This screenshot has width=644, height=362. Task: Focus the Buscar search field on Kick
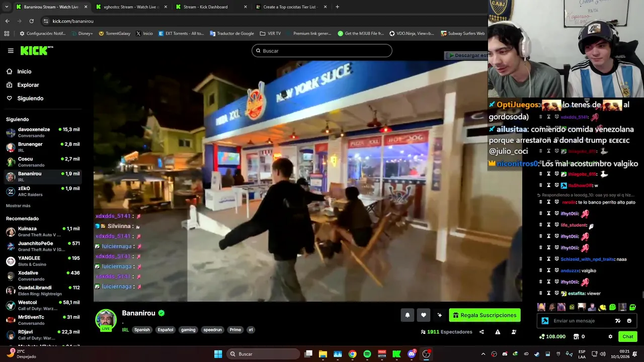pyautogui.click(x=322, y=51)
